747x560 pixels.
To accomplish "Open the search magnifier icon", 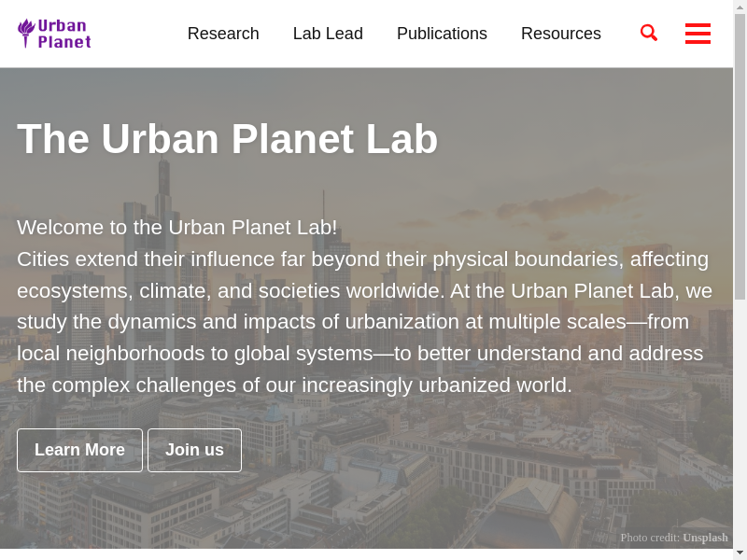I will click(x=649, y=34).
